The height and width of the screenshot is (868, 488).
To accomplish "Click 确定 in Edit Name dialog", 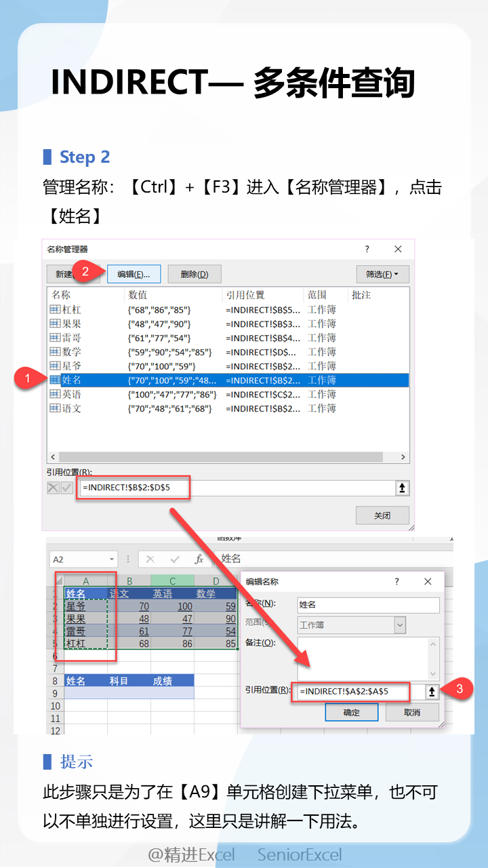I will pyautogui.click(x=352, y=713).
